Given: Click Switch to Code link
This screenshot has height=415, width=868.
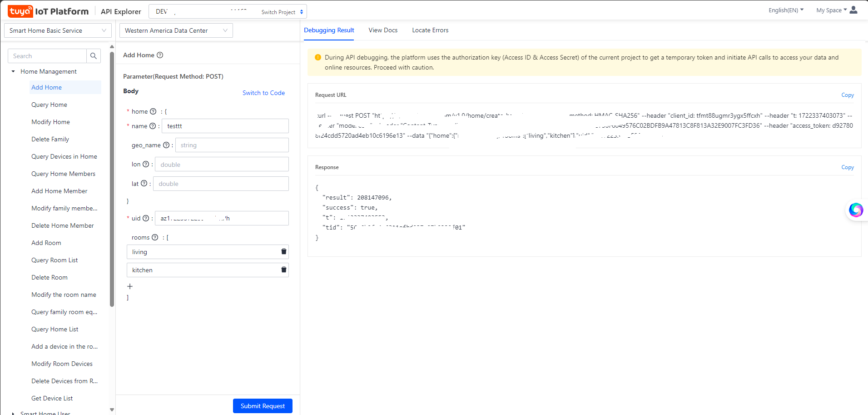Looking at the screenshot, I should [263, 93].
